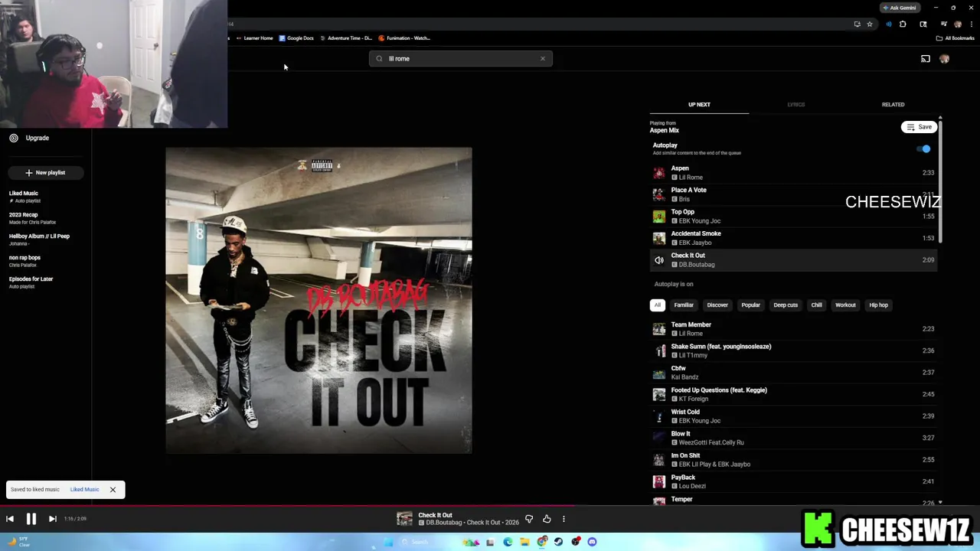This screenshot has height=551, width=980.
Task: Play Wrist Cold by EBK Young Joc
Action: point(793,416)
